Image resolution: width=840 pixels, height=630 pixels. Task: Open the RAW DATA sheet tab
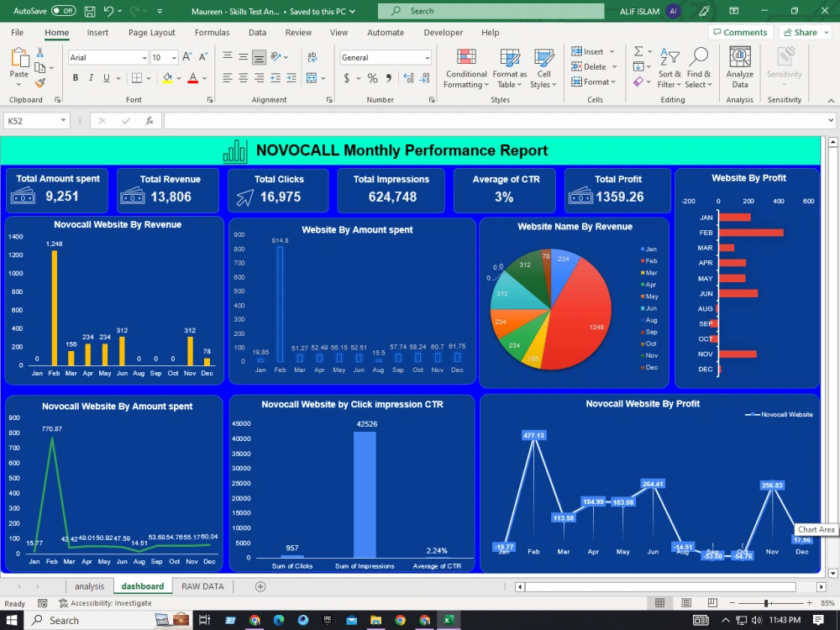click(x=202, y=585)
